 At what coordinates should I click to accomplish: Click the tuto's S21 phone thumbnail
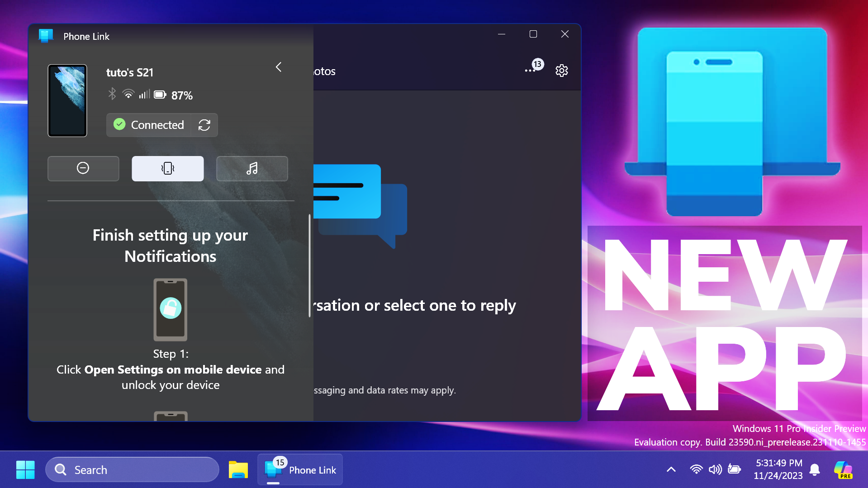tap(67, 100)
